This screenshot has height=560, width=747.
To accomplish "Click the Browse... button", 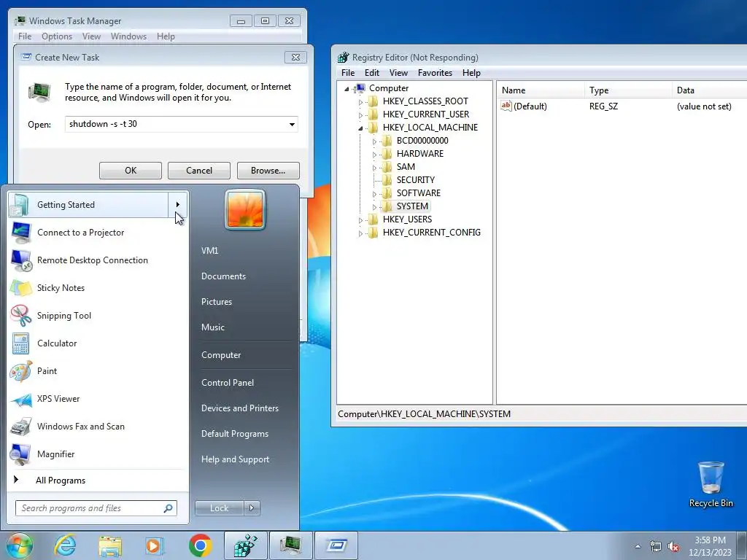I will 268,171.
